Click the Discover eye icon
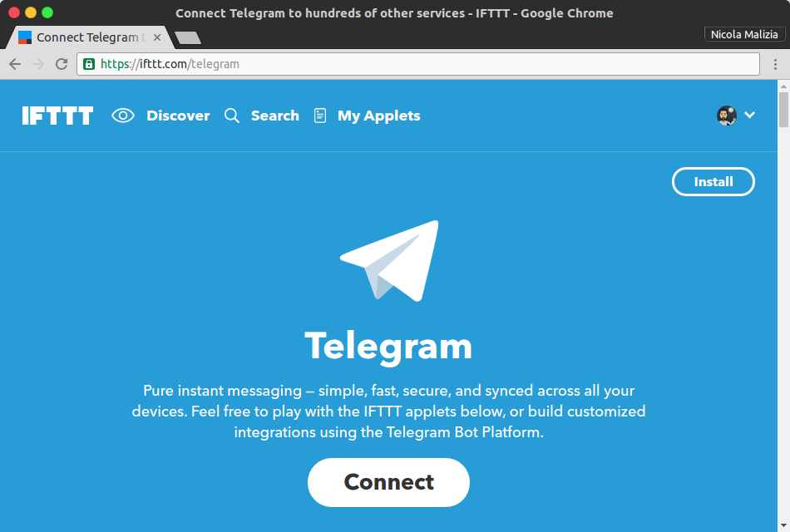 click(x=123, y=116)
